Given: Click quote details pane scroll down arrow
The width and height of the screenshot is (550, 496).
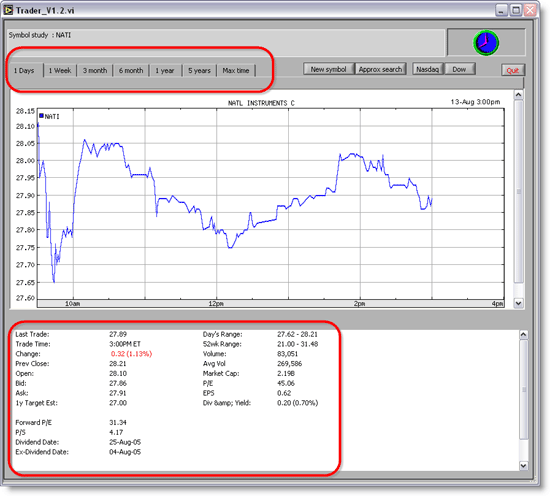Looking at the screenshot, I should point(523,465).
